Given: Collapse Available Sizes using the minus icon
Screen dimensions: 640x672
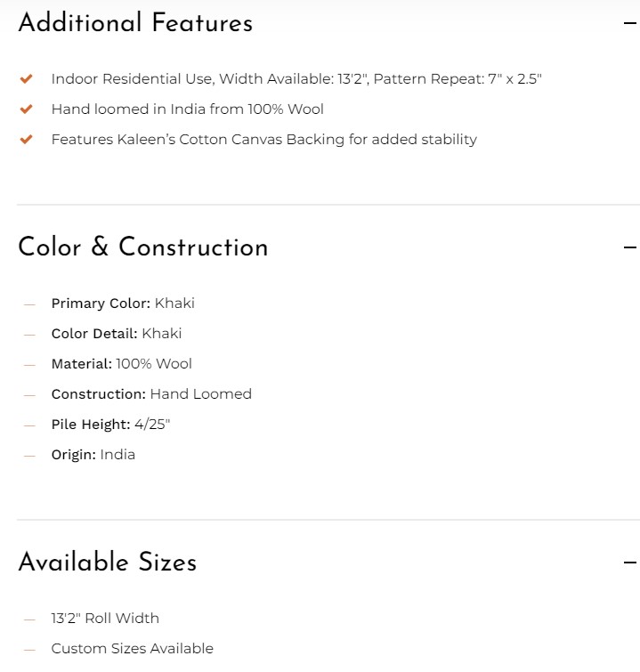Looking at the screenshot, I should click(x=630, y=563).
